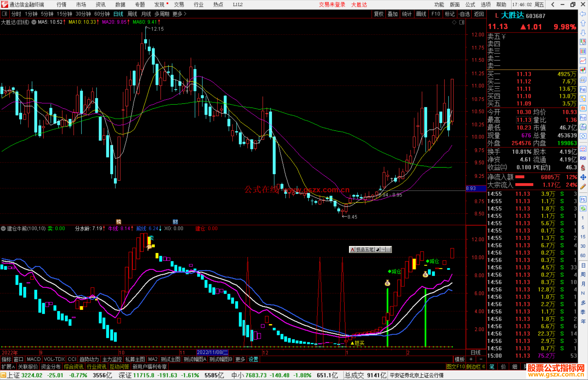Click the candlestick chart icon in sidebar
The image size is (588, 380).
[583, 70]
